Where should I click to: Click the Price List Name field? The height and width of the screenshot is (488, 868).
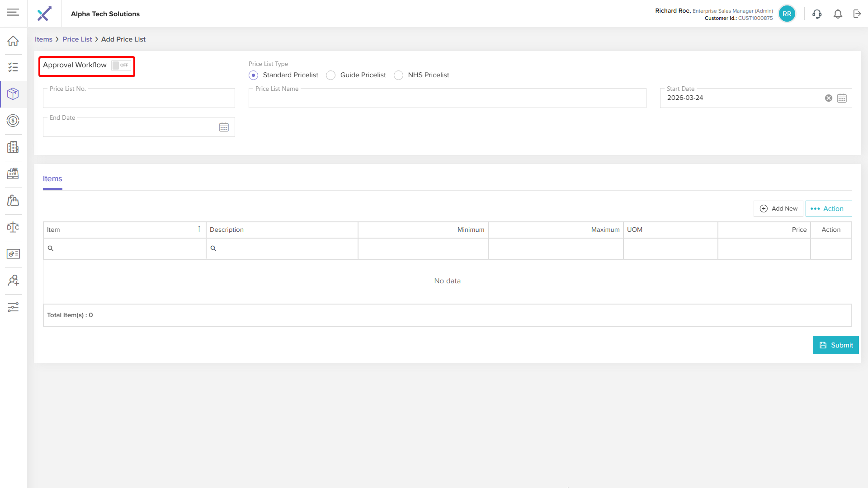pos(447,99)
